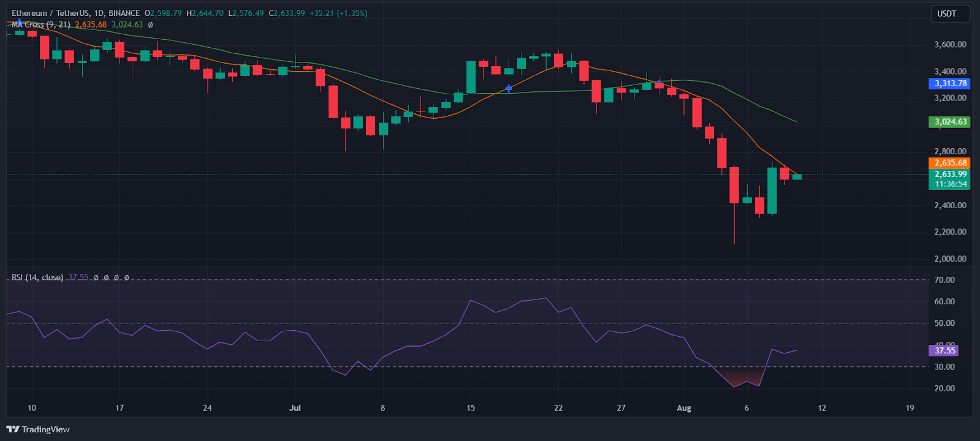The height and width of the screenshot is (441, 980).
Task: Click the 22 date axis label
Action: coord(558,408)
